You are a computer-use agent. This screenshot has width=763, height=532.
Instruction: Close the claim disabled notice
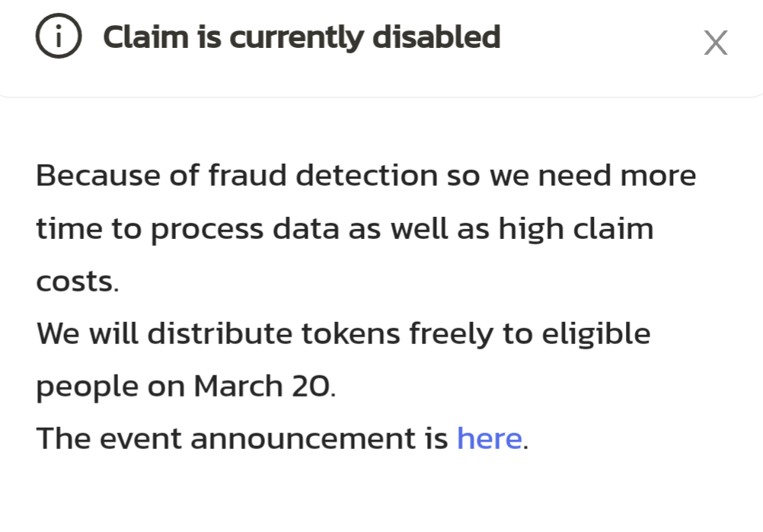click(x=715, y=43)
